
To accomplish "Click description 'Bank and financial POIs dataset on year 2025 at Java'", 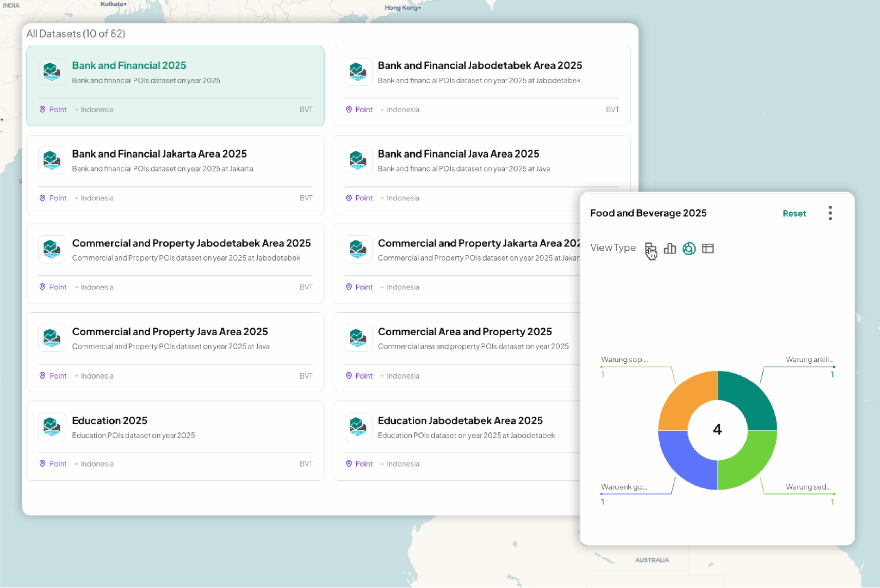I will (x=464, y=169).
